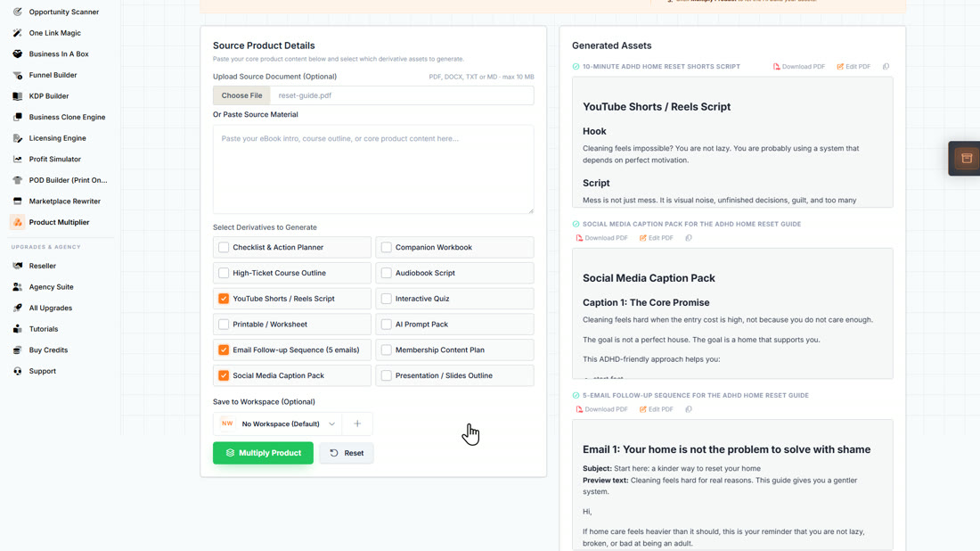Click Choose File to upload document
This screenshot has height=551, width=980.
[241, 95]
